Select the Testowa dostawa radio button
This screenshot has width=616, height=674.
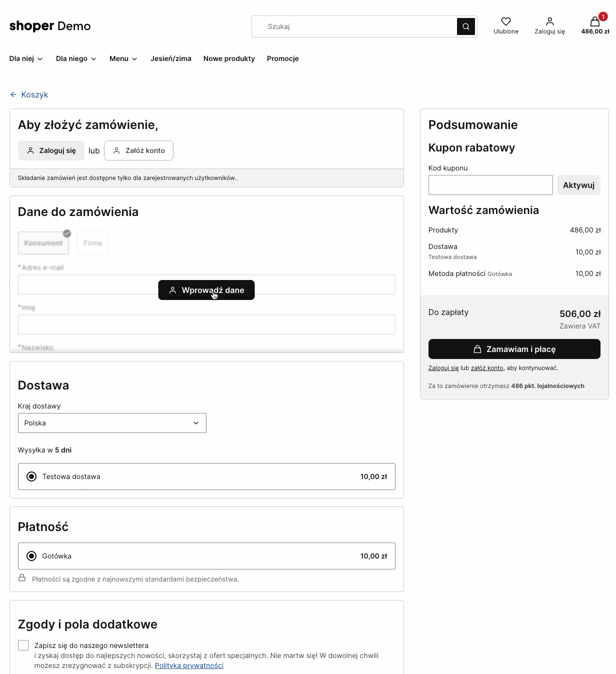tap(31, 476)
